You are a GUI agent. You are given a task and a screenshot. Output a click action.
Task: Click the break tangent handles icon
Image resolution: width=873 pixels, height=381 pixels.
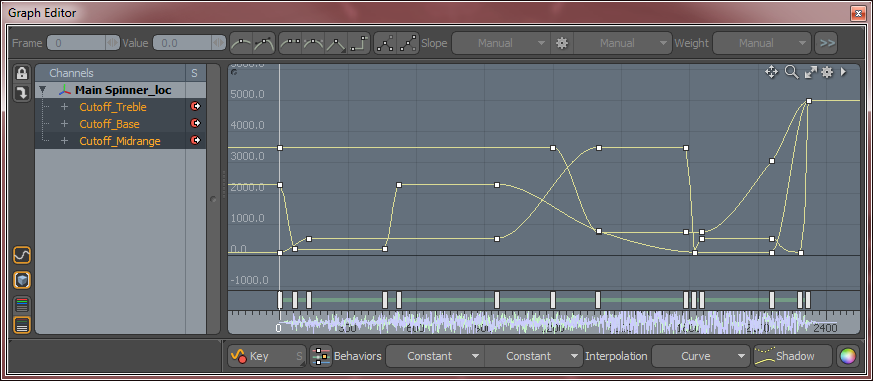click(x=409, y=43)
